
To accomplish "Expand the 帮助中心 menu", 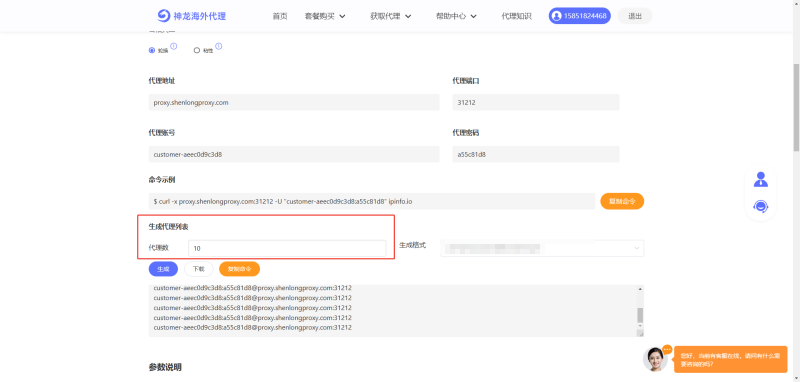I will pos(456,16).
